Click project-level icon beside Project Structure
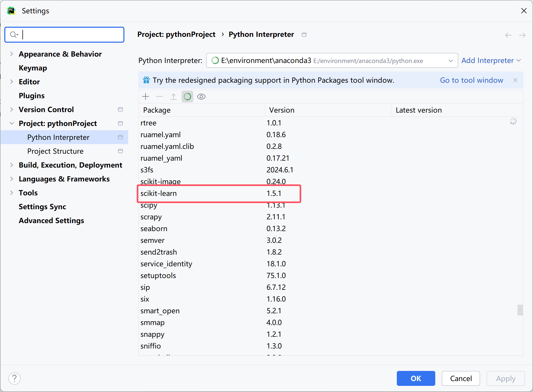Viewport: 533px width, 392px height. pyautogui.click(x=120, y=151)
